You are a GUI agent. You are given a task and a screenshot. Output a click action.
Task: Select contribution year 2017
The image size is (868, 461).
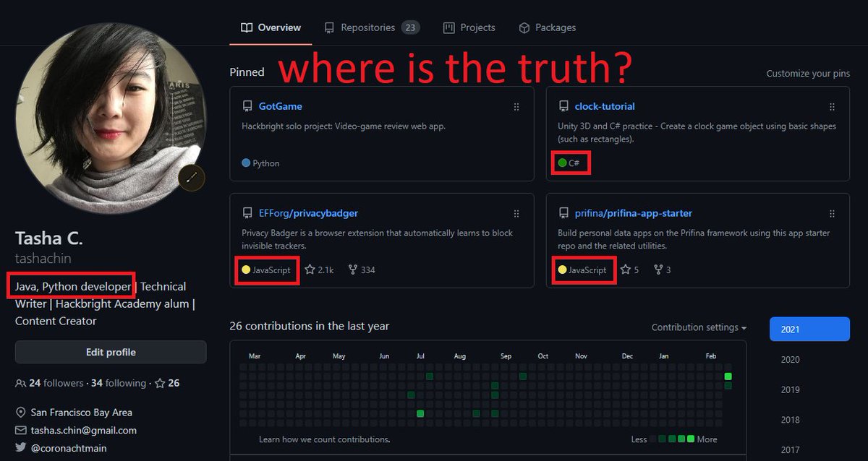coord(790,449)
